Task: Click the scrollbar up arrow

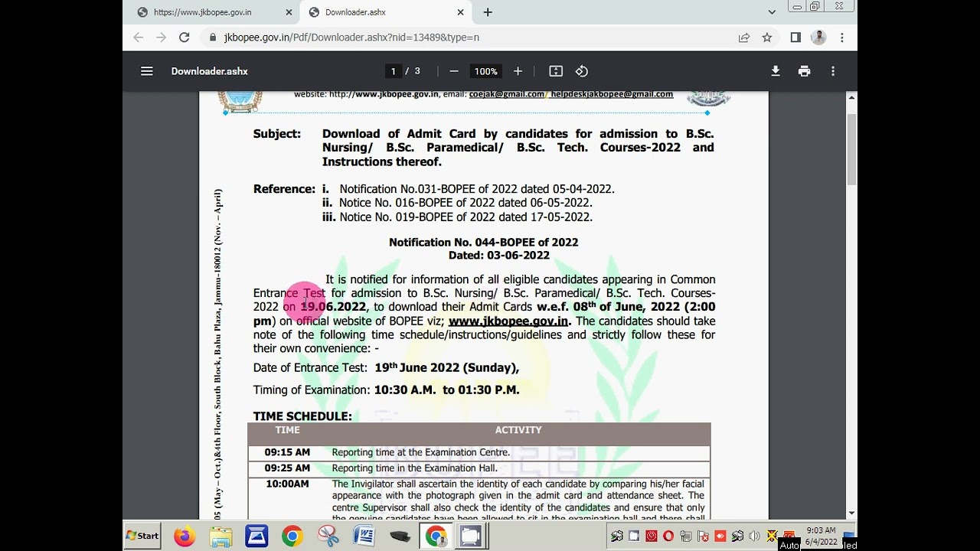Action: pyautogui.click(x=851, y=96)
